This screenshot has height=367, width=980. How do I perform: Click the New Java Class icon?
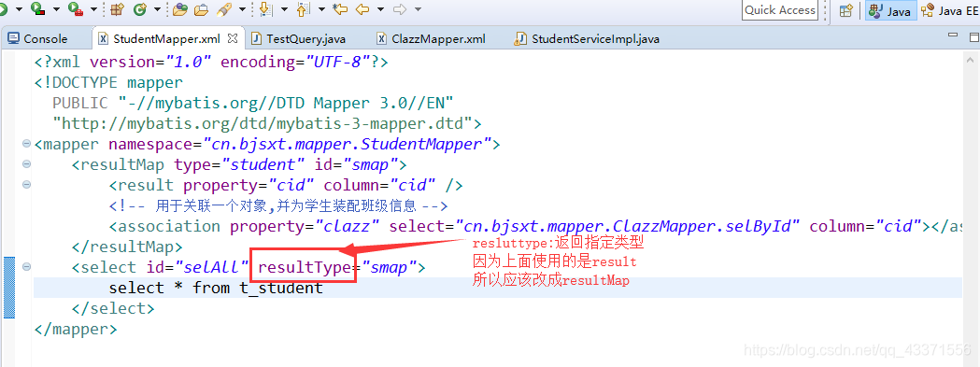click(140, 8)
